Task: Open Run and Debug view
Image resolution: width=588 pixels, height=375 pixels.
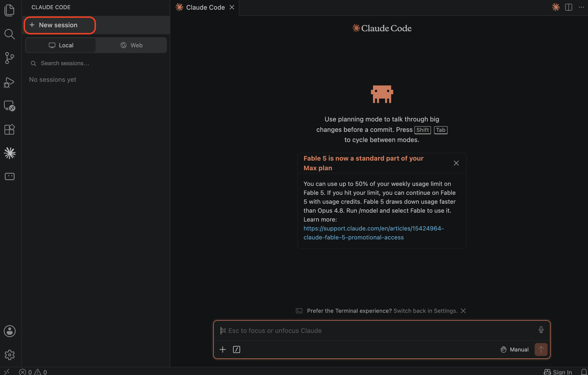Action: [x=9, y=82]
